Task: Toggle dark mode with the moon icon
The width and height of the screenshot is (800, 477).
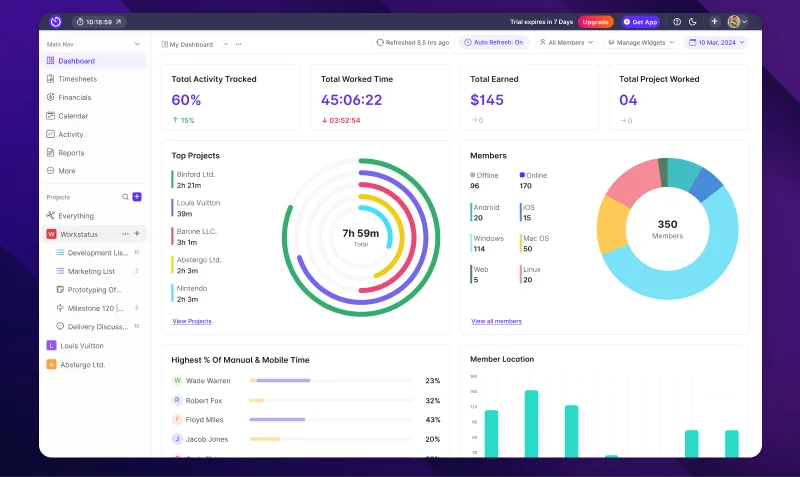Action: click(693, 21)
